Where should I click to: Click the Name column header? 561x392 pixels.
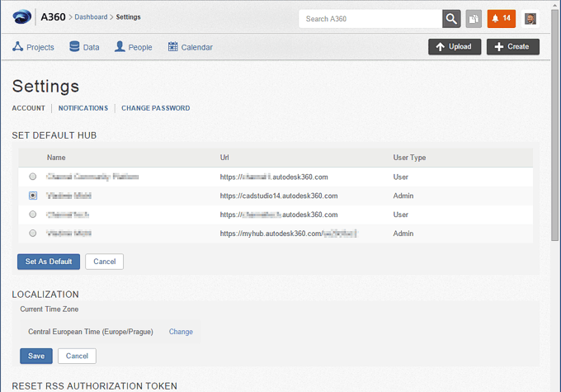click(x=56, y=158)
